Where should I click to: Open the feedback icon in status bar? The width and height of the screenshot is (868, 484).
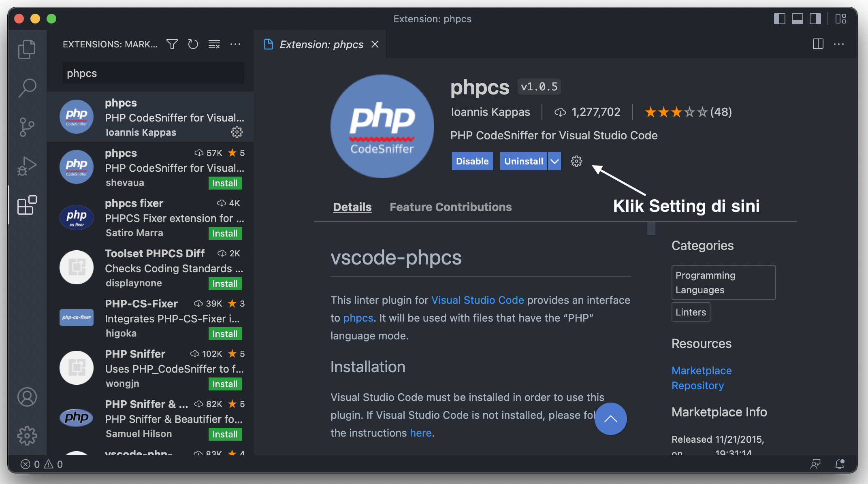click(815, 464)
